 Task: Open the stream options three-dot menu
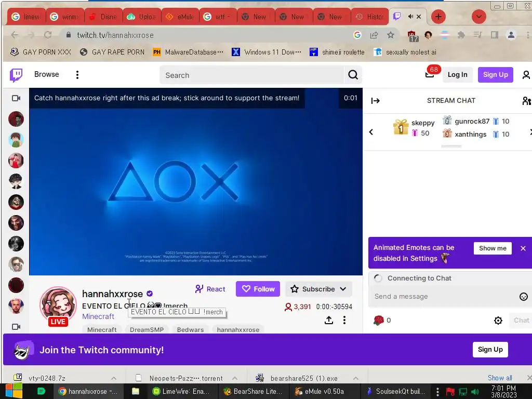[344, 320]
